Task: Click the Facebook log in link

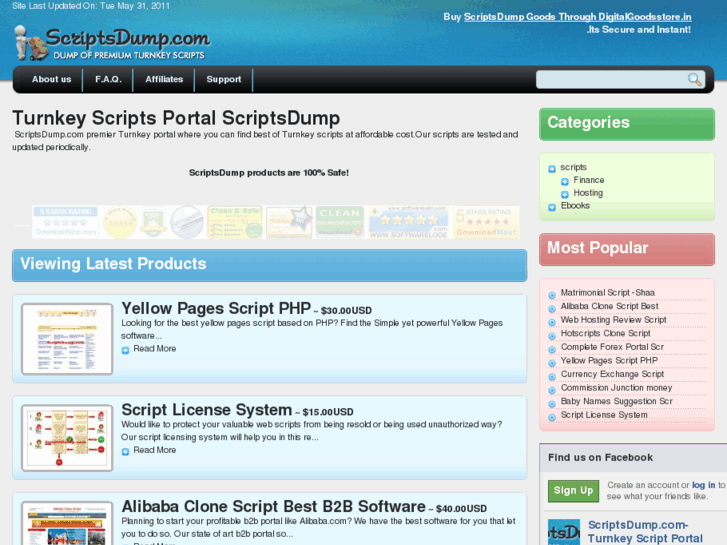Action: (703, 485)
